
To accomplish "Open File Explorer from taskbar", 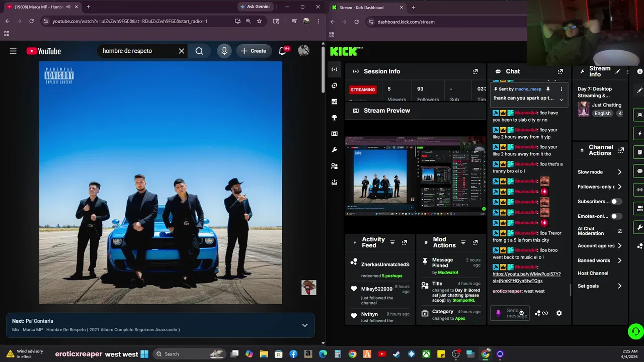I will pos(264,354).
